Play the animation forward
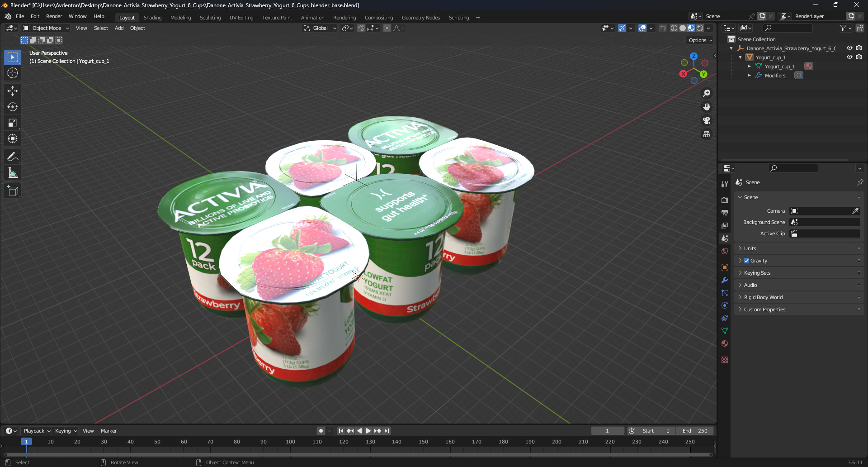This screenshot has width=868, height=467. [x=368, y=431]
